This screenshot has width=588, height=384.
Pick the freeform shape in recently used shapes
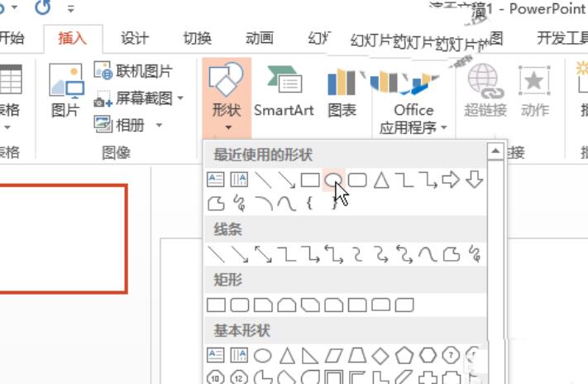coord(216,204)
